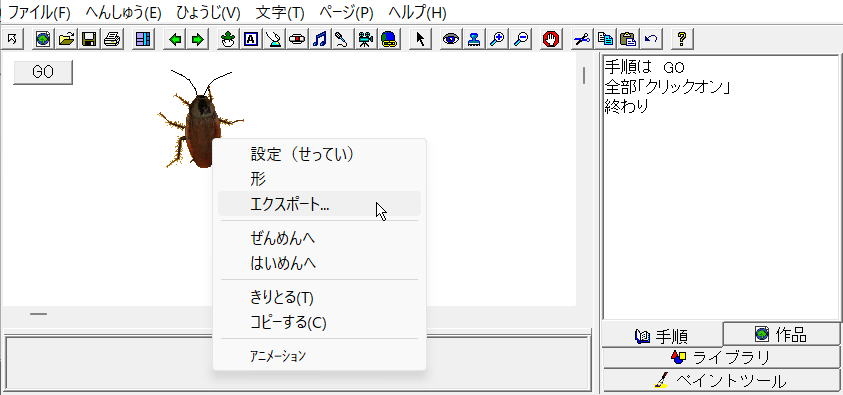Screen dimensions: 843x395
Task: Save using the floppy disk icon
Action: pyautogui.click(x=89, y=39)
